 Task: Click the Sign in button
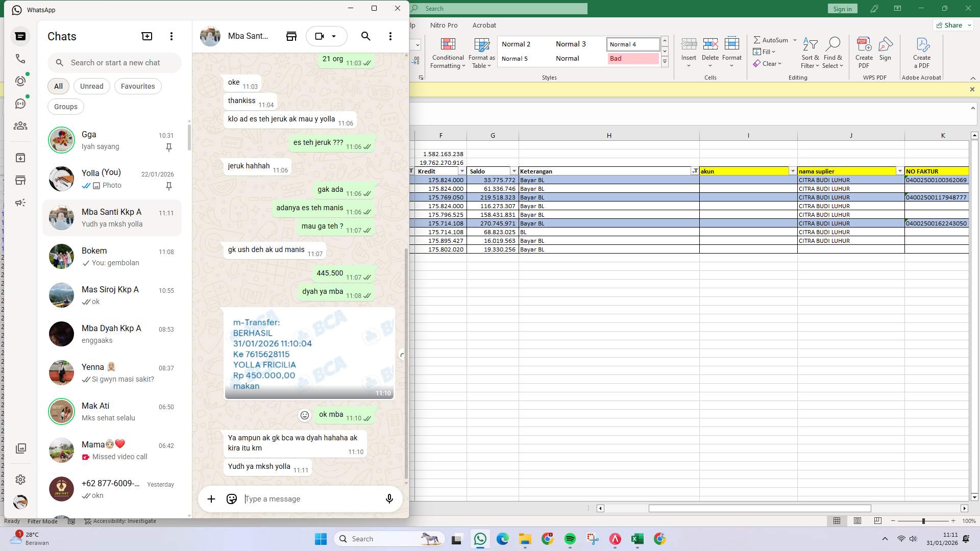point(842,9)
